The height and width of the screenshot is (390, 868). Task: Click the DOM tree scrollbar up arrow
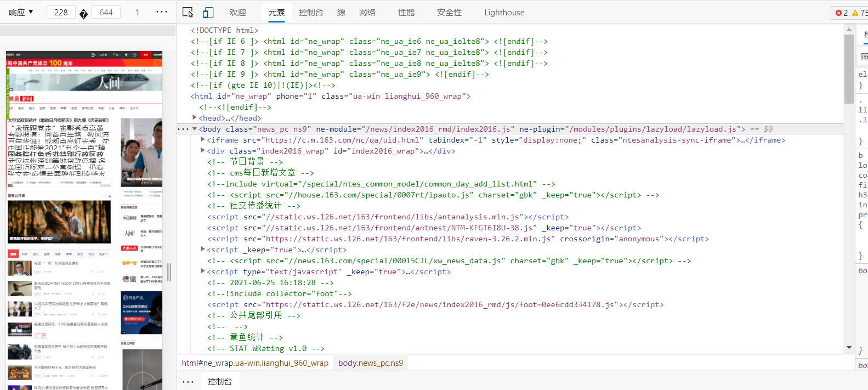point(849,29)
